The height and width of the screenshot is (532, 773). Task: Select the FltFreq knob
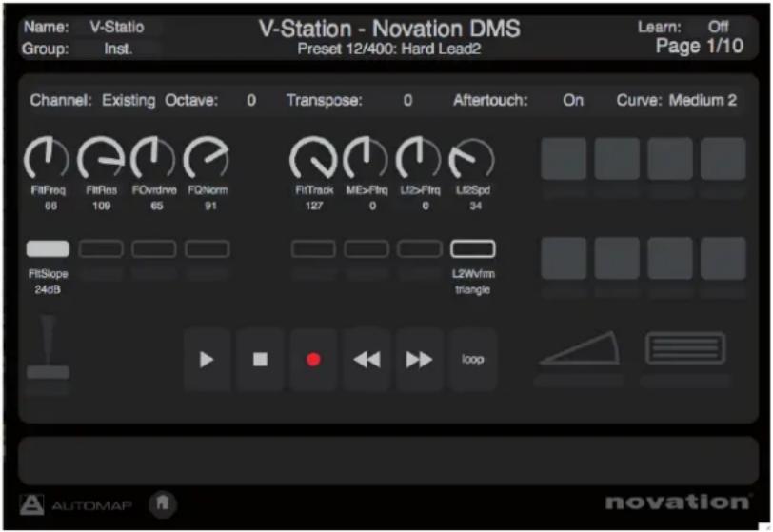(x=48, y=159)
